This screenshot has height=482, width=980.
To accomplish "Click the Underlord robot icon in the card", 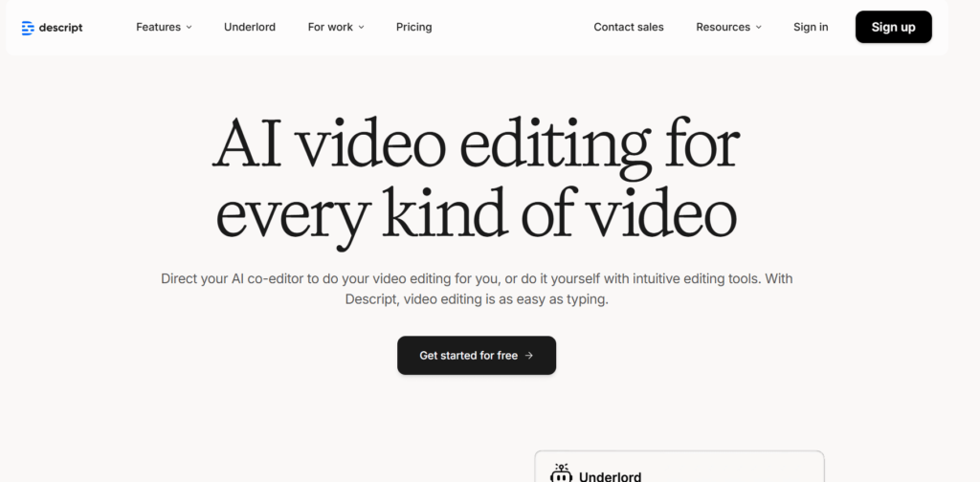I will (x=561, y=474).
